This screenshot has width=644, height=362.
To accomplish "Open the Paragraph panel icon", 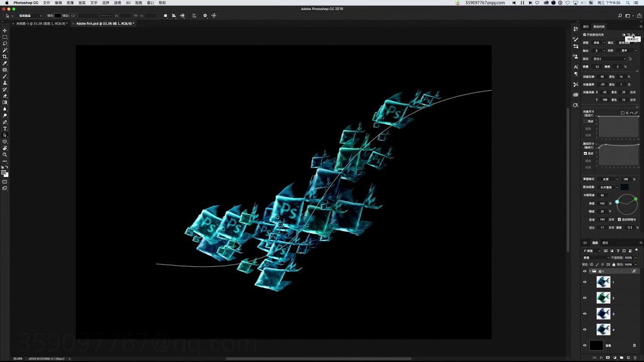I will pyautogui.click(x=576, y=74).
